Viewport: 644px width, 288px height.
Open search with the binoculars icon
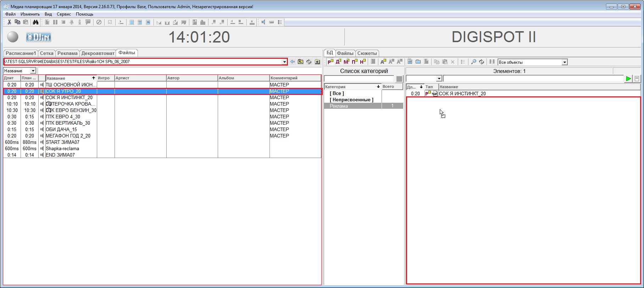pyautogui.click(x=35, y=22)
